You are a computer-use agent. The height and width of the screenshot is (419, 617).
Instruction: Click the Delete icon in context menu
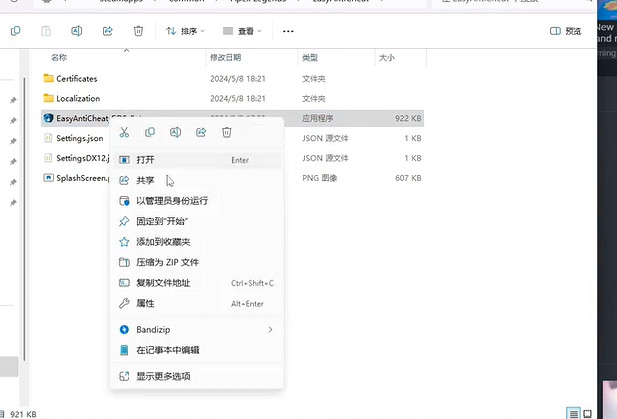click(227, 132)
